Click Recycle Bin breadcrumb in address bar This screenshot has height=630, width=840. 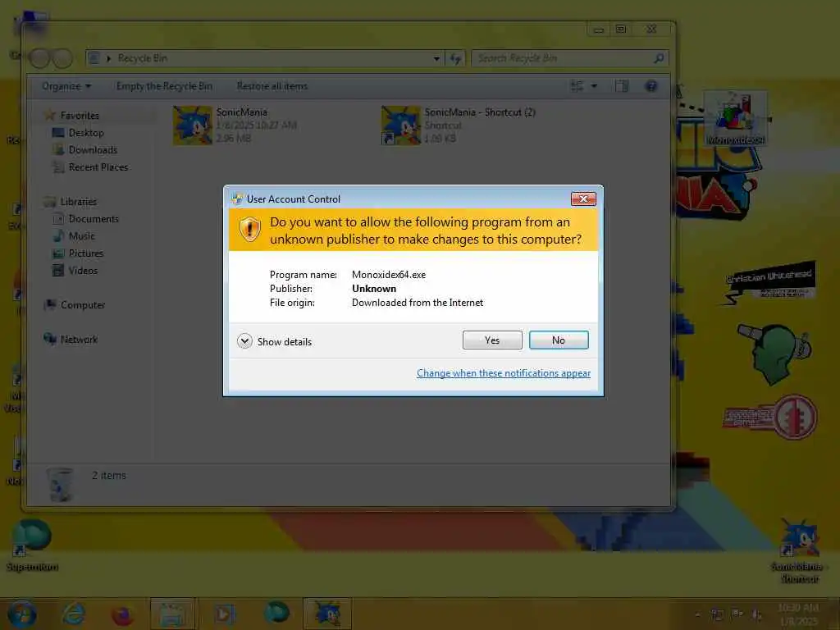(143, 58)
